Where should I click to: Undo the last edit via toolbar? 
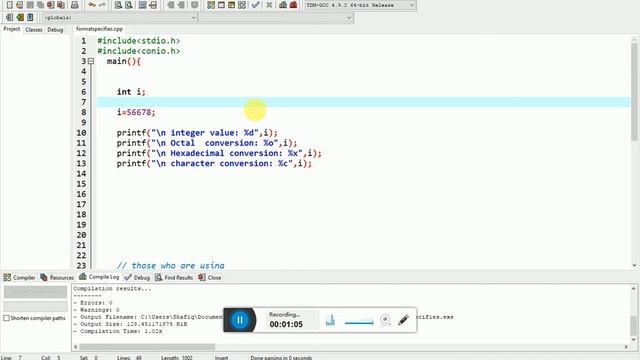click(x=92, y=5)
